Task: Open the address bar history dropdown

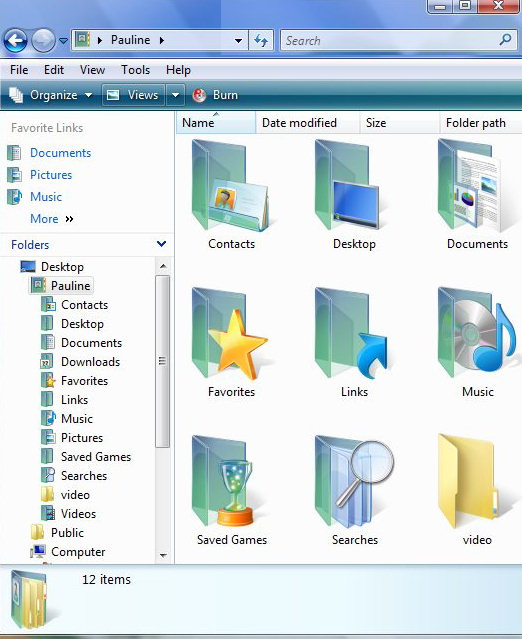Action: click(x=239, y=40)
